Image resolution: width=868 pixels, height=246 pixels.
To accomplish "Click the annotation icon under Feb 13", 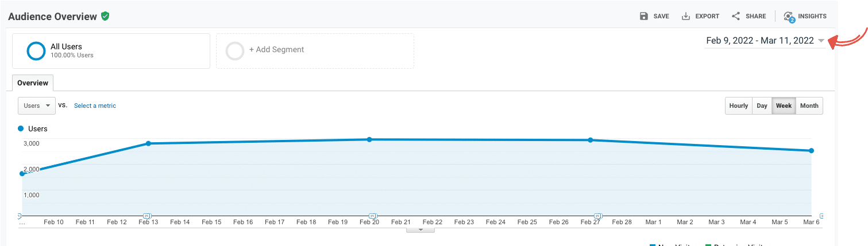I will tap(147, 216).
